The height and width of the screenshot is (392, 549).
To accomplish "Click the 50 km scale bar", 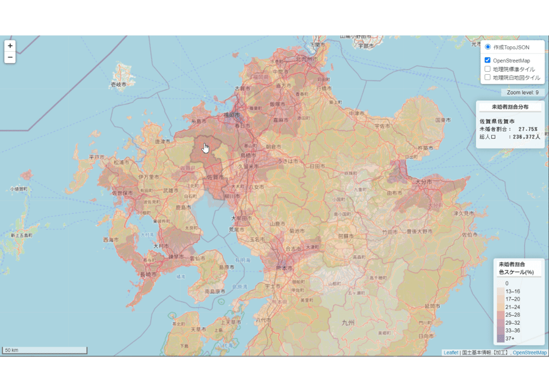I will click(45, 350).
